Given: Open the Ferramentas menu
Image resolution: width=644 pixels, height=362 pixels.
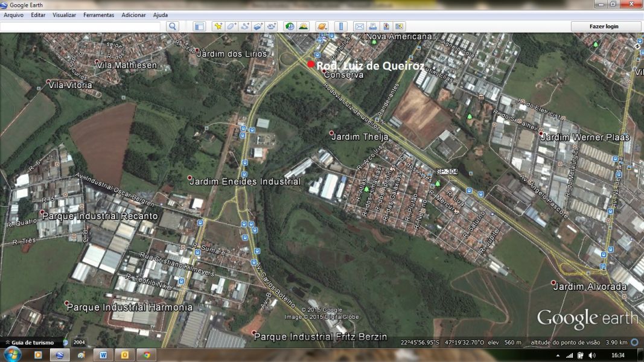Looking at the screenshot, I should (x=98, y=15).
